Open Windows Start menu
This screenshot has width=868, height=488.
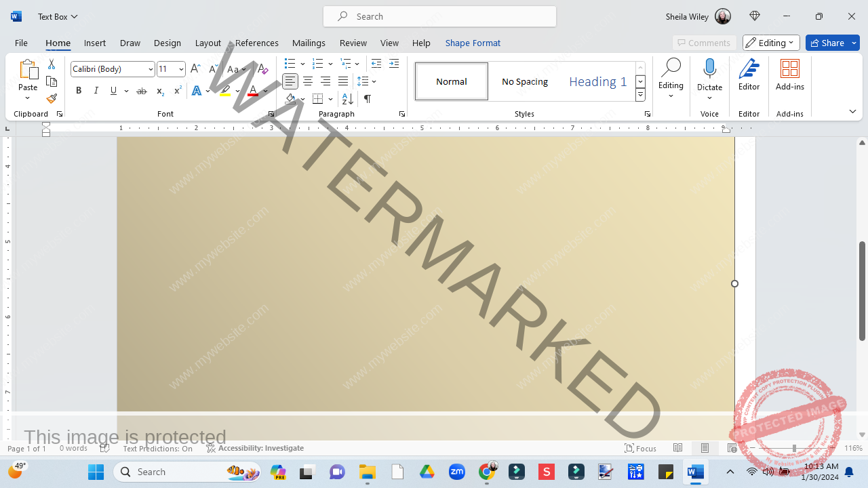pyautogui.click(x=96, y=472)
